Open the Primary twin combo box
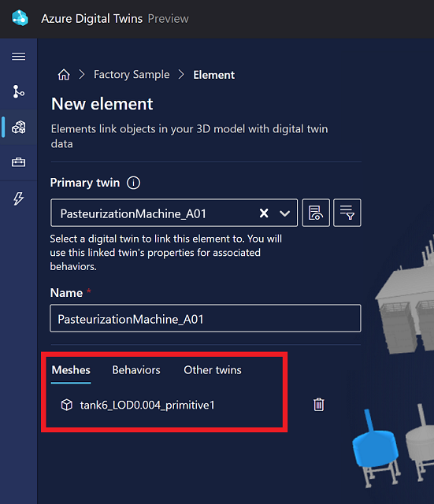 (x=174, y=213)
